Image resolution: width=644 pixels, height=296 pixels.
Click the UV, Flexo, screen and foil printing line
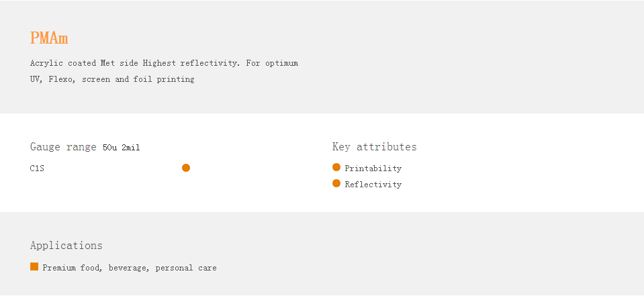coord(112,79)
